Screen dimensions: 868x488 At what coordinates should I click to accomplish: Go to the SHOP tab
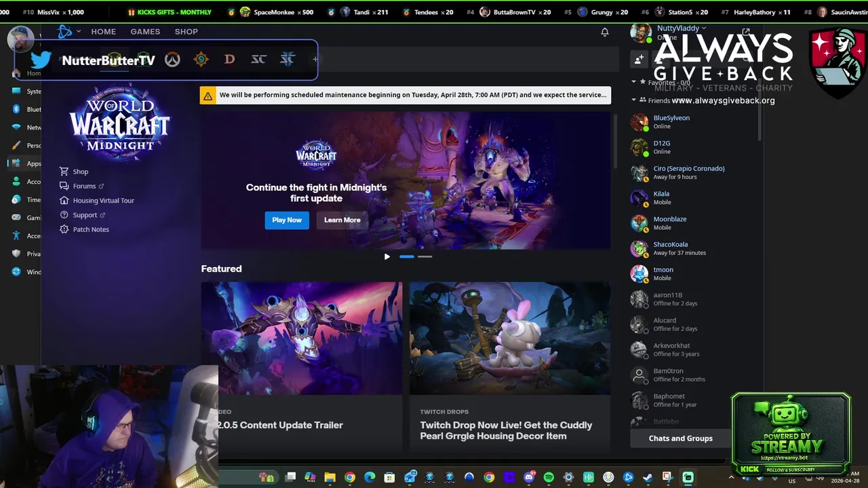pyautogui.click(x=186, y=32)
